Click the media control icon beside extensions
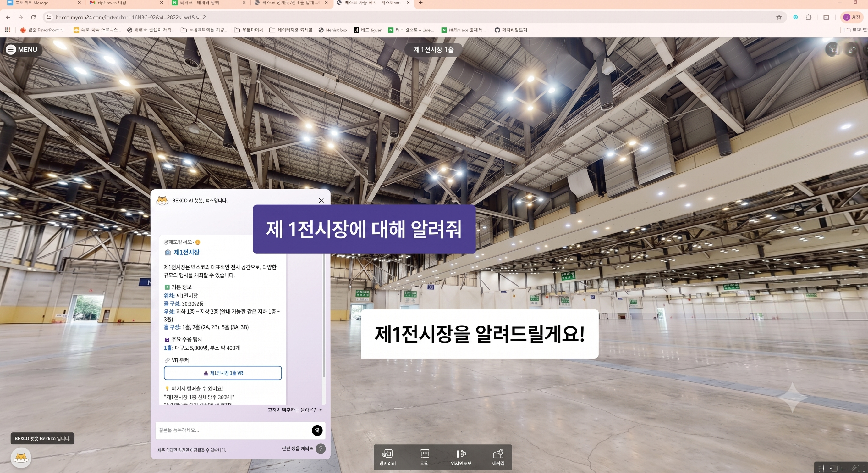Image resolution: width=868 pixels, height=473 pixels. coord(826,17)
